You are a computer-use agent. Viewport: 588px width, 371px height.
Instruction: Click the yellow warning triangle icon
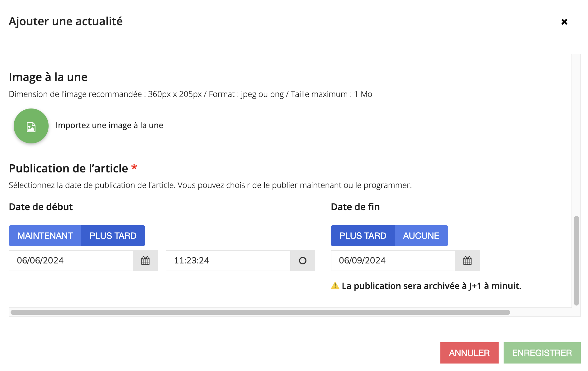click(x=335, y=286)
